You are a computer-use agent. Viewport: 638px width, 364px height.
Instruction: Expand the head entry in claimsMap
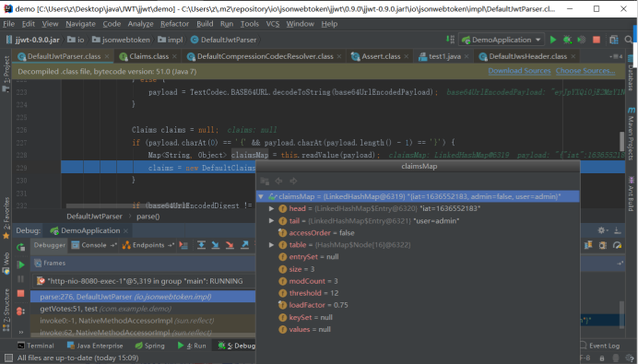click(x=271, y=208)
